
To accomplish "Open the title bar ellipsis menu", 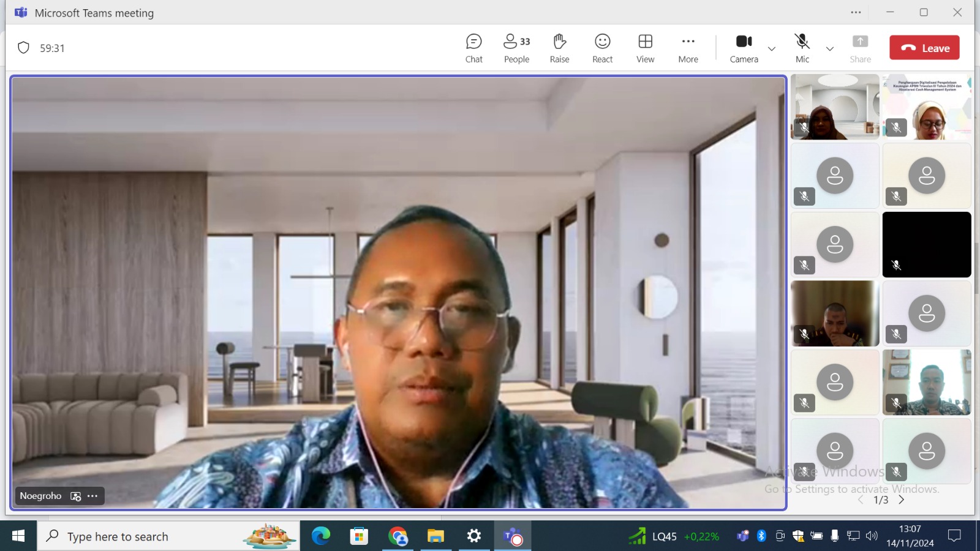I will pos(856,12).
